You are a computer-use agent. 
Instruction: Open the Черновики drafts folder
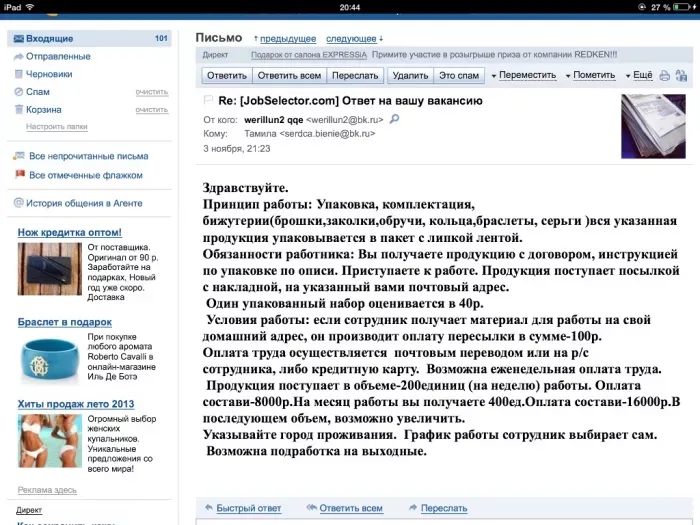tap(49, 74)
